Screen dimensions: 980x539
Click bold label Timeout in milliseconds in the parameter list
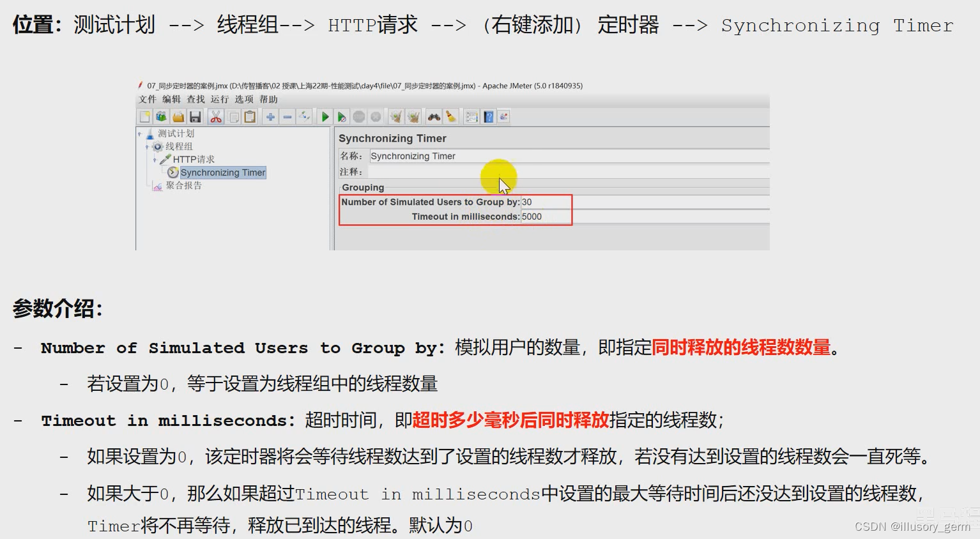169,421
